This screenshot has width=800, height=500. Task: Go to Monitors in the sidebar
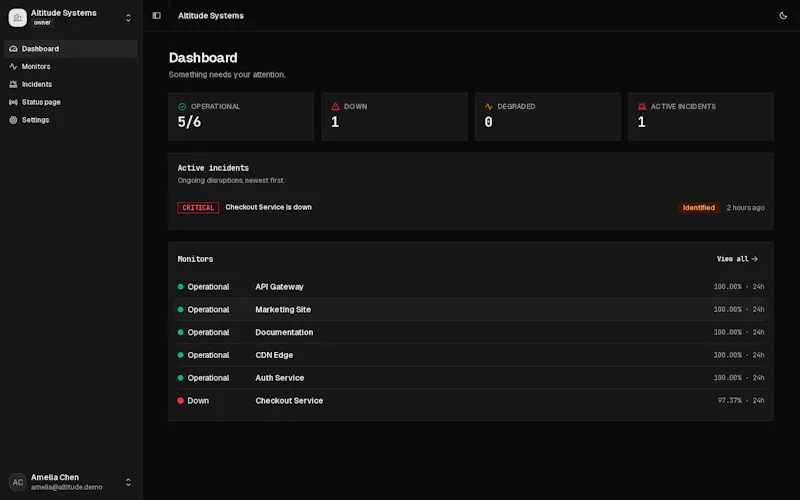click(70, 67)
